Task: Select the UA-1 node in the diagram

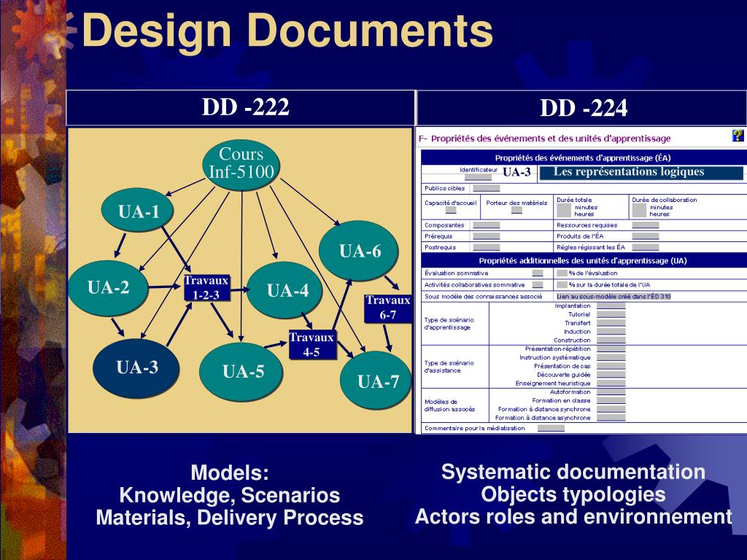Action: click(x=138, y=211)
